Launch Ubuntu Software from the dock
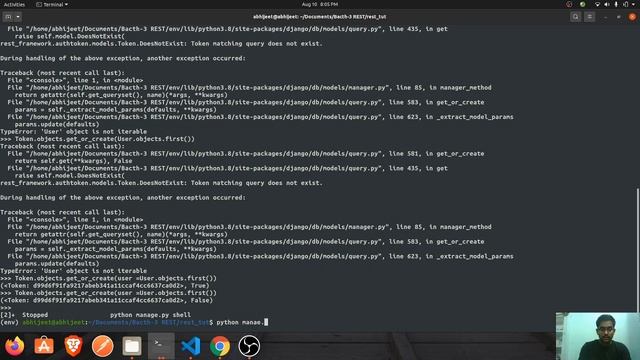640x360 pixels. click(44, 346)
